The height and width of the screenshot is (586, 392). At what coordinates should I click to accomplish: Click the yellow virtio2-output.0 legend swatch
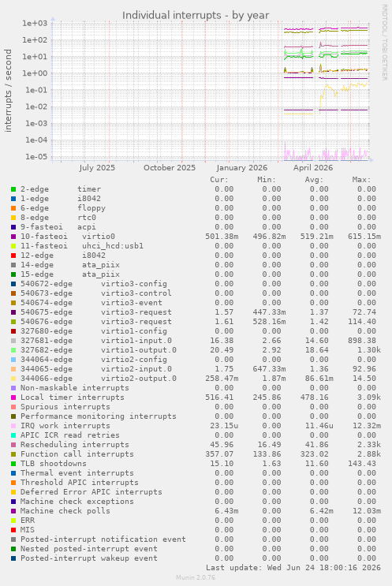click(x=13, y=379)
